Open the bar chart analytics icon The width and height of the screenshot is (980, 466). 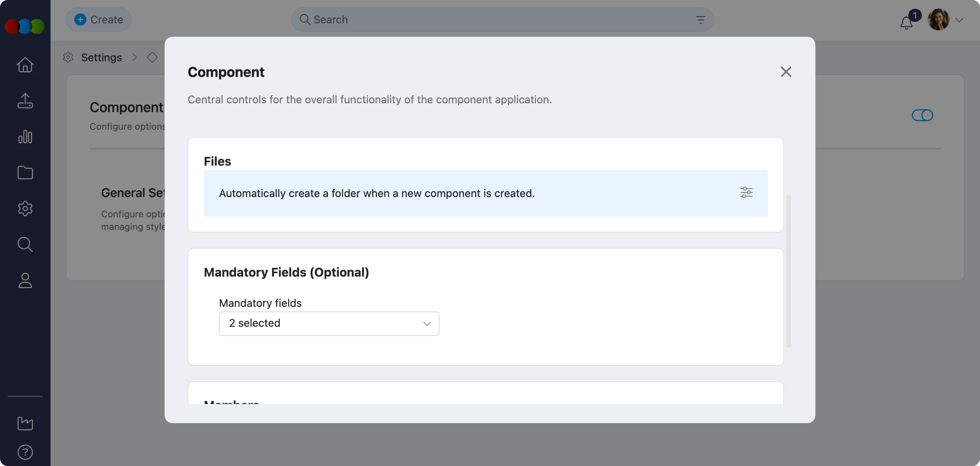point(25,137)
